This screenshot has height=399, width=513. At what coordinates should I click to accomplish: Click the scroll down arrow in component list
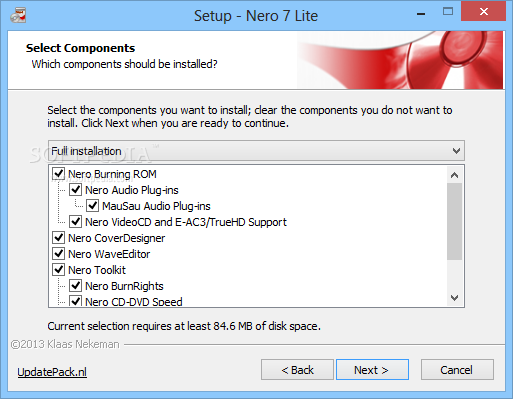[454, 297]
